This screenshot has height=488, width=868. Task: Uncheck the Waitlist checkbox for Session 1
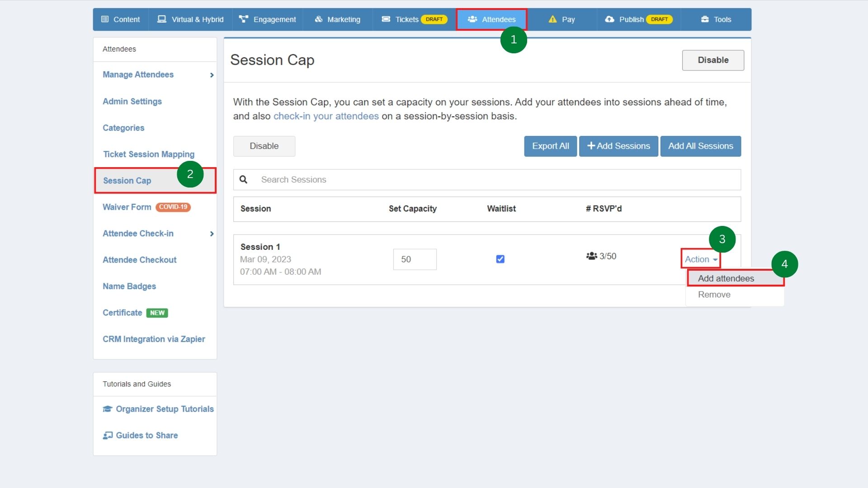(x=500, y=259)
